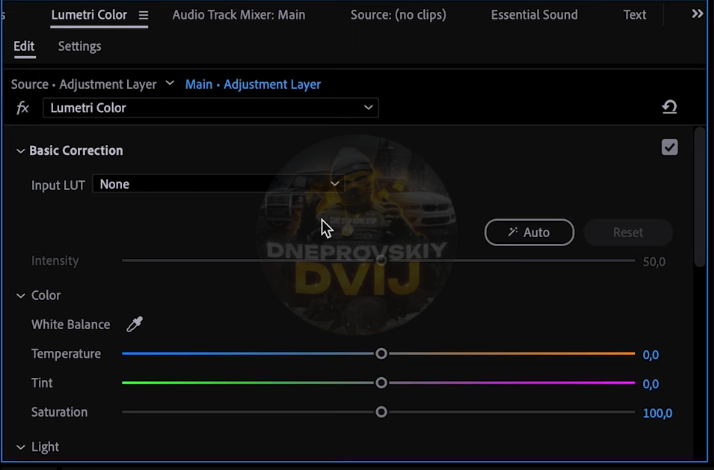The image size is (714, 470).
Task: Open the Input LUT dropdown
Action: point(218,184)
